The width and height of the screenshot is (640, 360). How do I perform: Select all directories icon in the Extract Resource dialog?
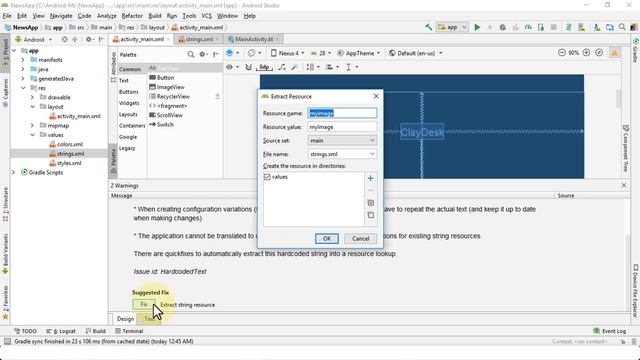(x=371, y=203)
